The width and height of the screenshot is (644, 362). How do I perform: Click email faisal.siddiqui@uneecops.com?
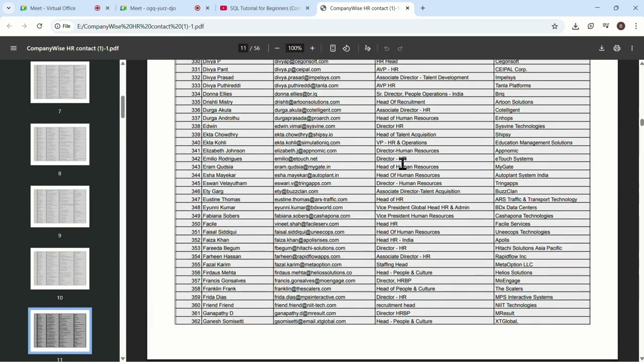309,232
